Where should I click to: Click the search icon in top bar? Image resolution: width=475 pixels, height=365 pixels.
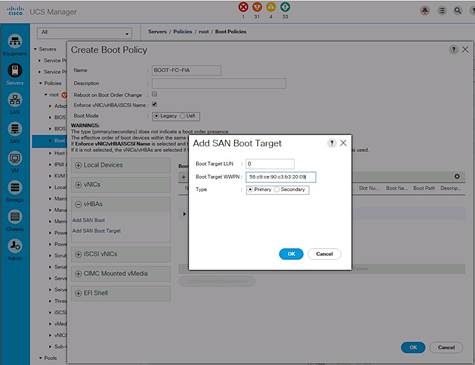pyautogui.click(x=458, y=11)
